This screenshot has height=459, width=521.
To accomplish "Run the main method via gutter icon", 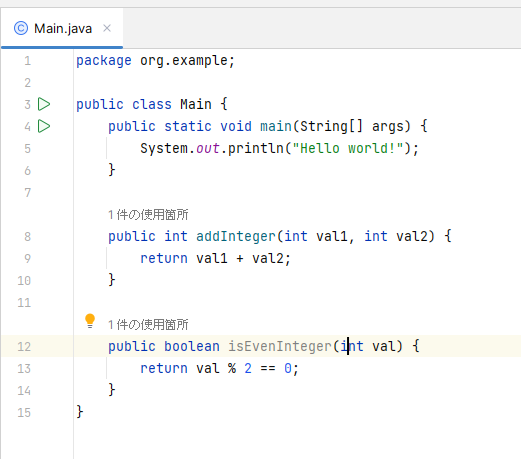I will coord(44,126).
